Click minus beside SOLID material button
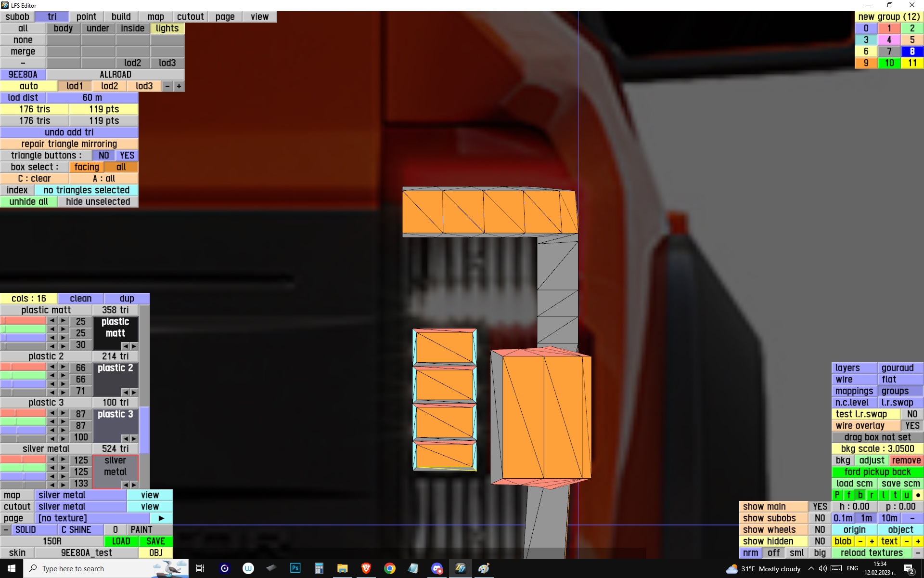This screenshot has width=924, height=578. pyautogui.click(x=5, y=530)
